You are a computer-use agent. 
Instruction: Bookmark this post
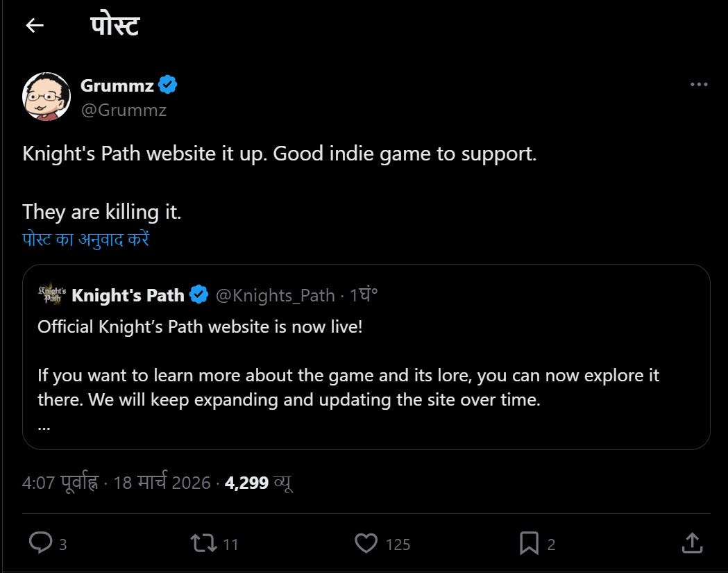pos(529,543)
